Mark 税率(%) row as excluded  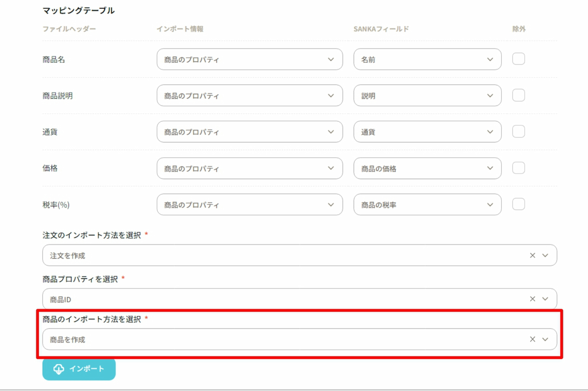click(x=518, y=204)
